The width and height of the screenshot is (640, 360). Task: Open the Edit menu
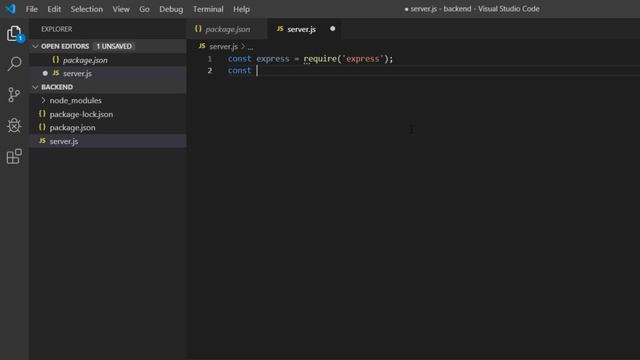(54, 9)
